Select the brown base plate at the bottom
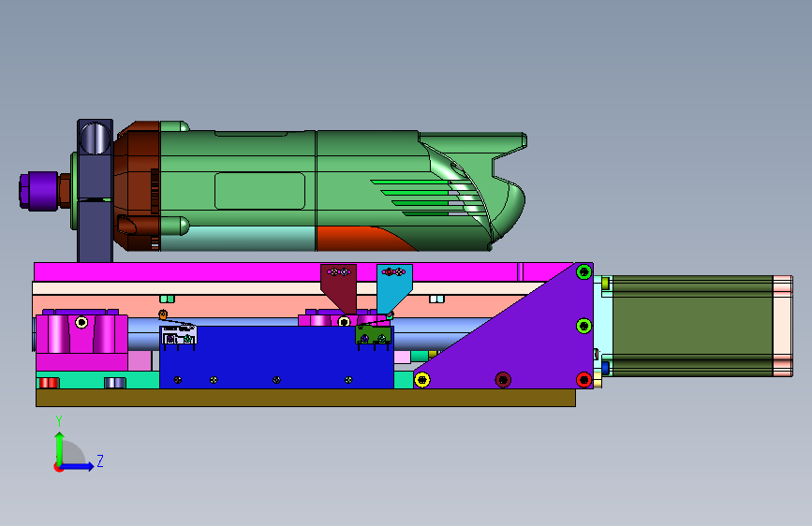The width and height of the screenshot is (812, 526). tap(305, 398)
